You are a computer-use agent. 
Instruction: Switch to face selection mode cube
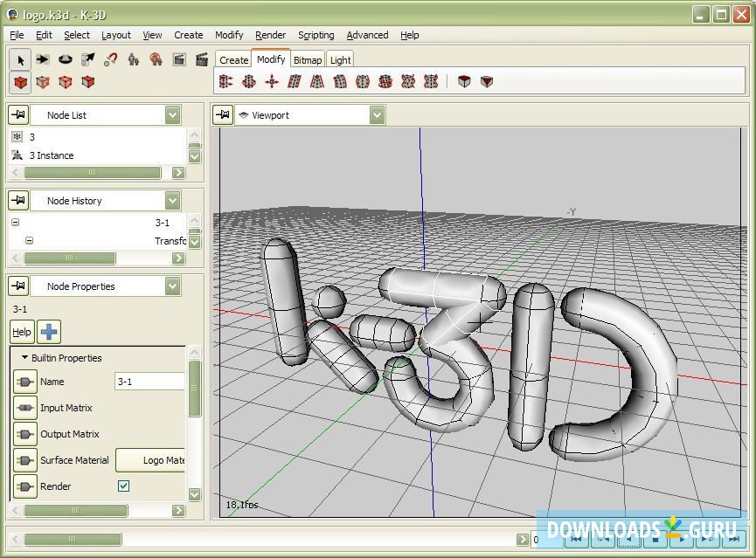point(87,82)
